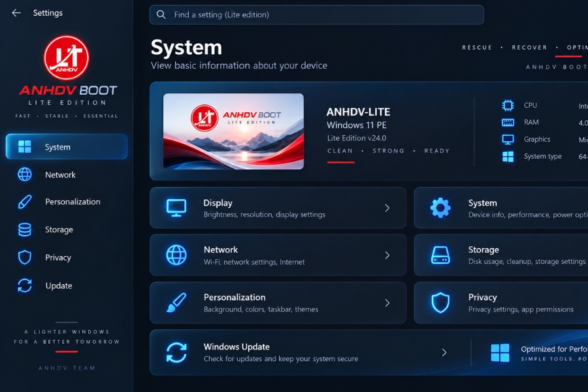Screen dimensions: 588x392
Task: Open Privacy app permissions card
Action: [501, 302]
